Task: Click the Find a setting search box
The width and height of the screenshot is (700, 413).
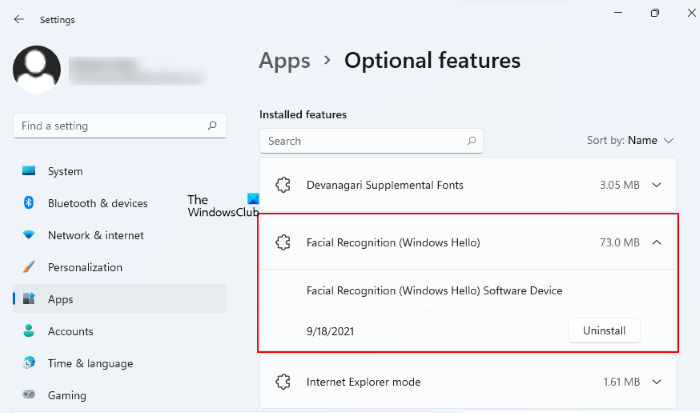Action: pos(110,126)
